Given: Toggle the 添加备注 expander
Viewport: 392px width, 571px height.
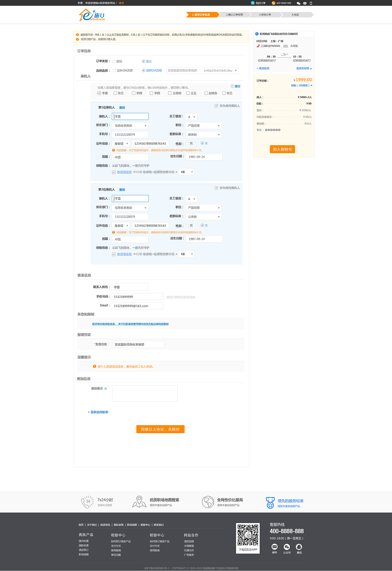Looking at the screenshot, I should coord(99,388).
